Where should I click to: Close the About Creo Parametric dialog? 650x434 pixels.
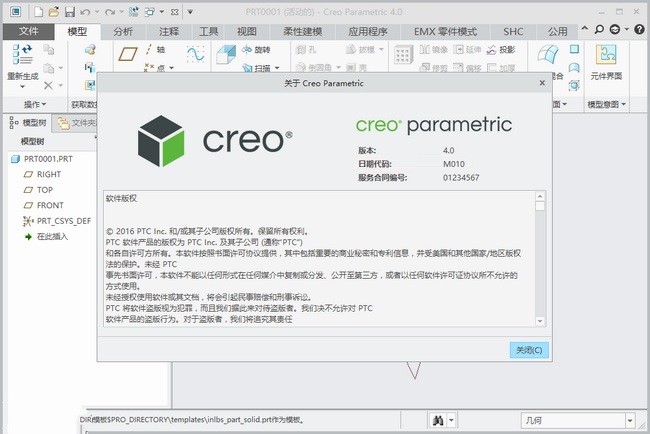[542, 83]
